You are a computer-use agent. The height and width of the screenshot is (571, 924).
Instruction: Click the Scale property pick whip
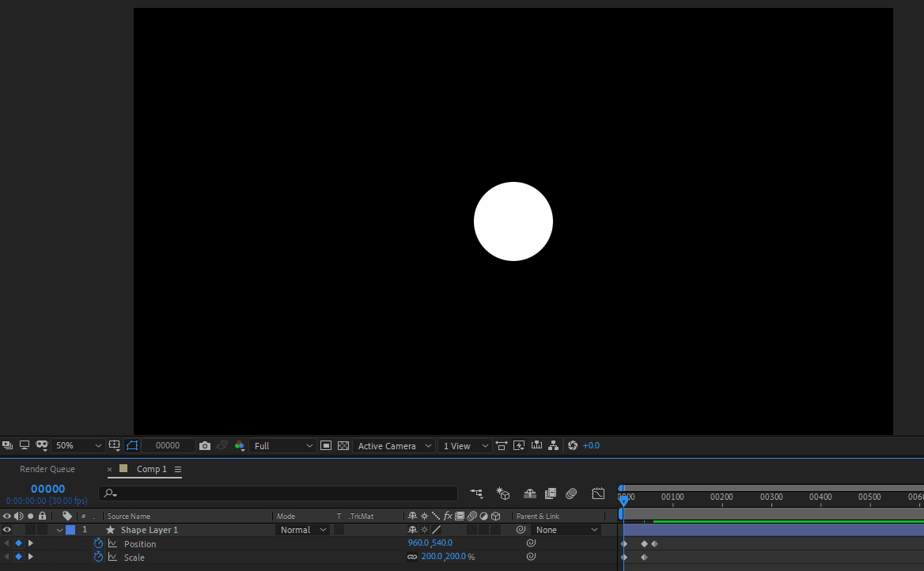click(x=531, y=556)
